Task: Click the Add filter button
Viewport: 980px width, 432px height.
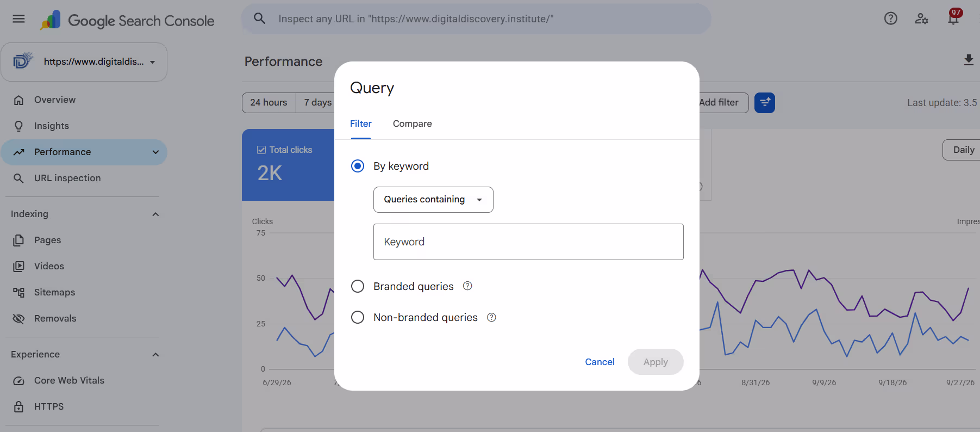Action: click(723, 102)
